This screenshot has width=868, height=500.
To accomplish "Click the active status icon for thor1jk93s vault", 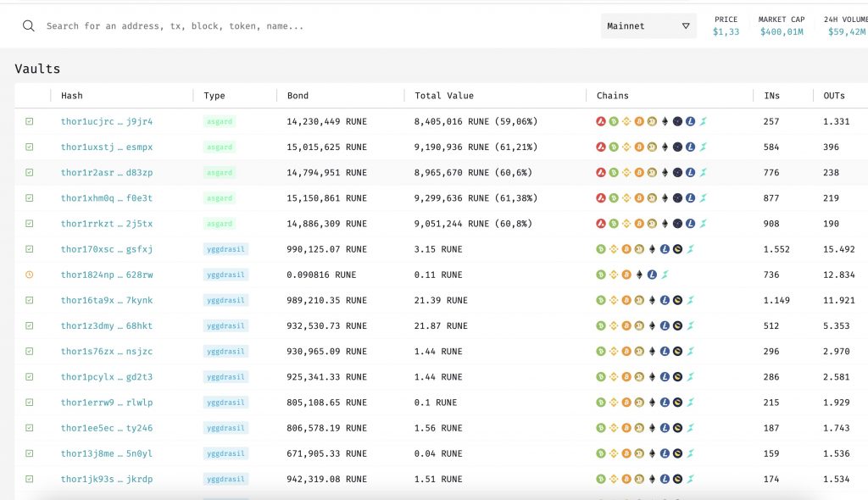I will 30,479.
